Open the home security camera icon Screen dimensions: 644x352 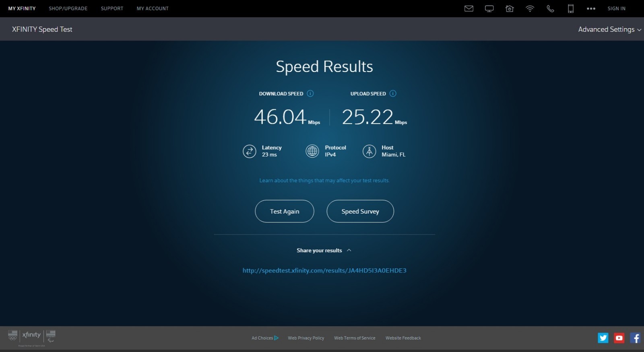(x=510, y=8)
